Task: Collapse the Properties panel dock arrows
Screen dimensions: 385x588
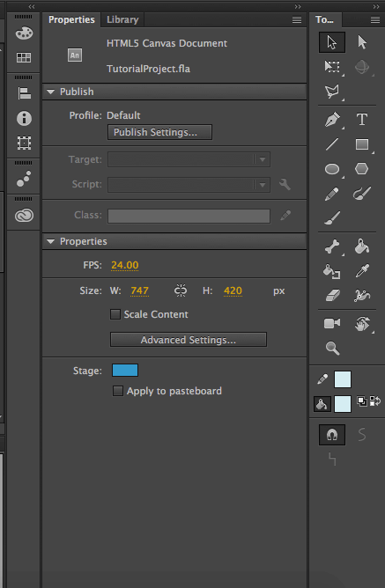Action: coord(298,7)
